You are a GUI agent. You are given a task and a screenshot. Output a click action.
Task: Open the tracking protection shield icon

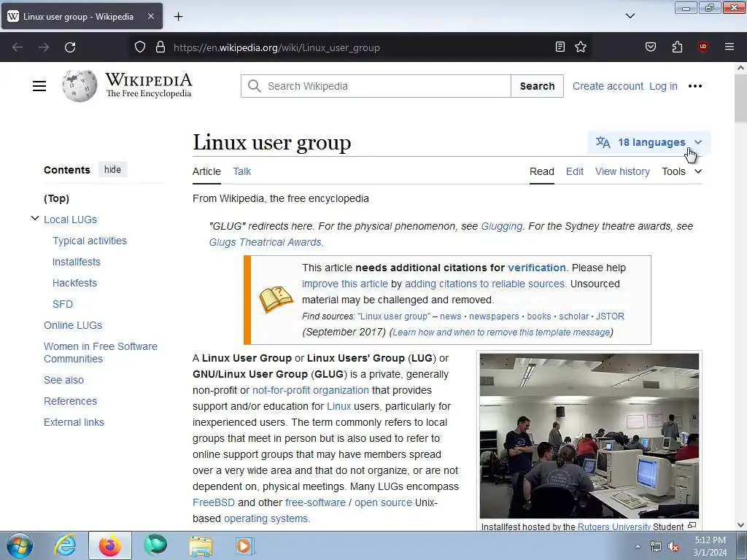139,47
